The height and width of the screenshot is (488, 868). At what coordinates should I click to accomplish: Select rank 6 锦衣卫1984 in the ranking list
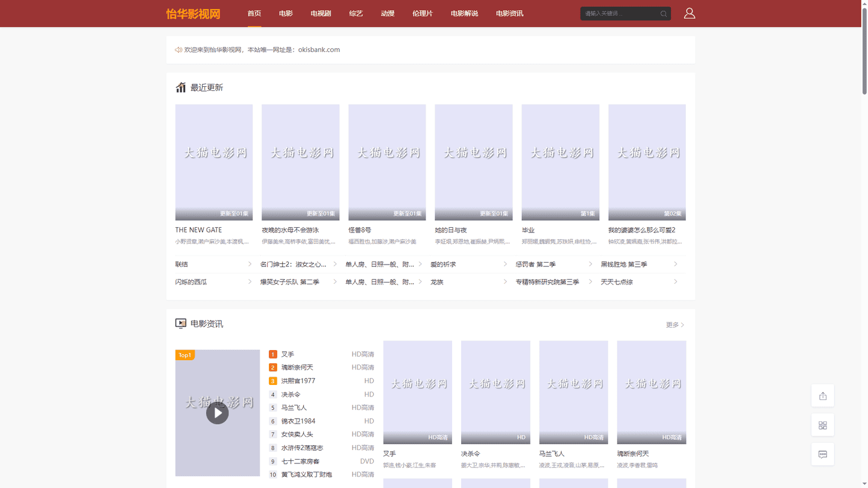point(321,421)
